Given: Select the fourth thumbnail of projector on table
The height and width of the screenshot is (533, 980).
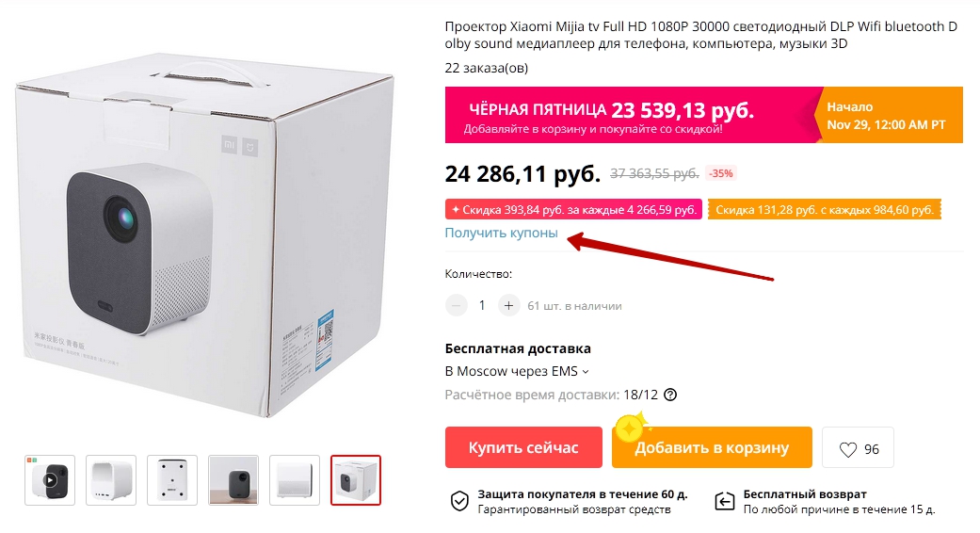Looking at the screenshot, I should point(233,480).
